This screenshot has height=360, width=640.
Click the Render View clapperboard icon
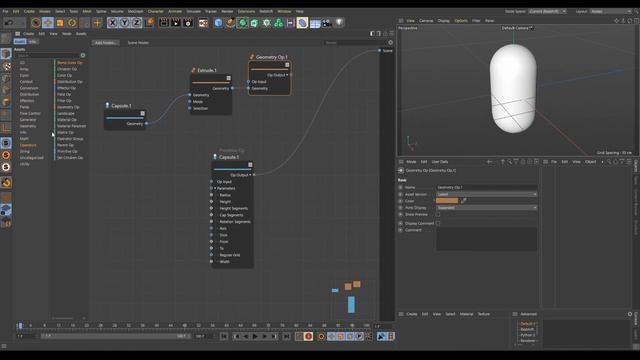pyautogui.click(x=164, y=23)
